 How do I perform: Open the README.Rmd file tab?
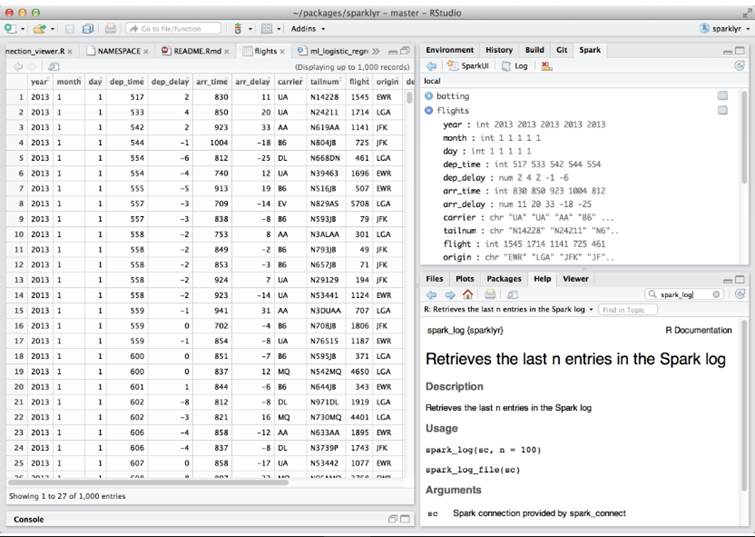(195, 49)
